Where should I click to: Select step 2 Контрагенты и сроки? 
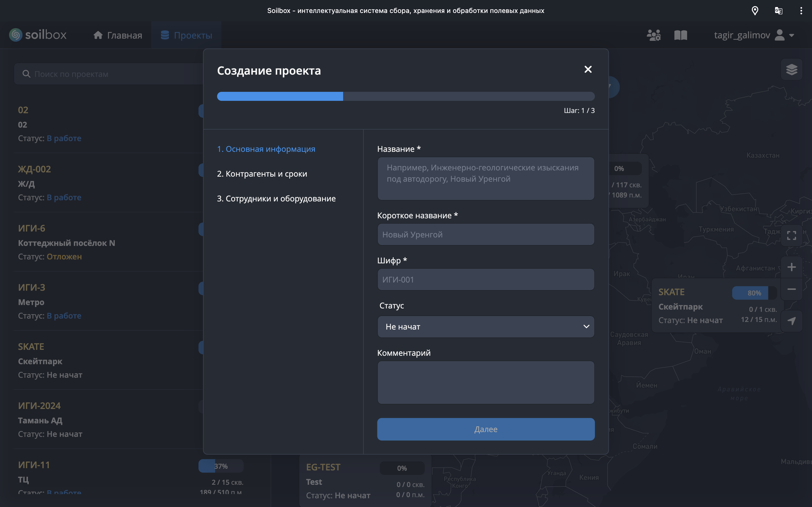tap(262, 174)
